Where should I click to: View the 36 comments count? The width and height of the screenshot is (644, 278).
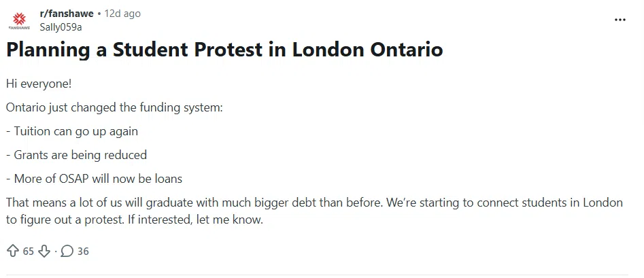tap(83, 251)
